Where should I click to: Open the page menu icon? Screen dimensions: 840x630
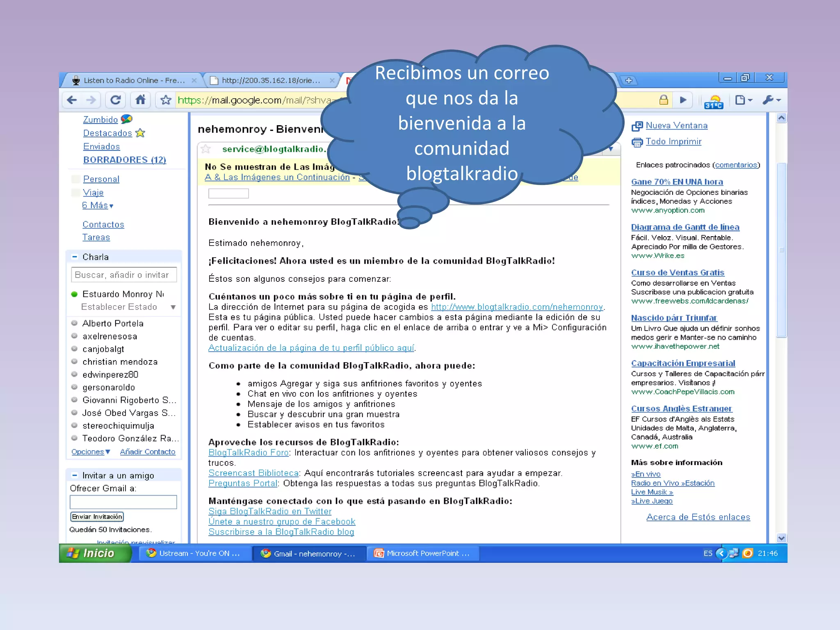(x=743, y=100)
